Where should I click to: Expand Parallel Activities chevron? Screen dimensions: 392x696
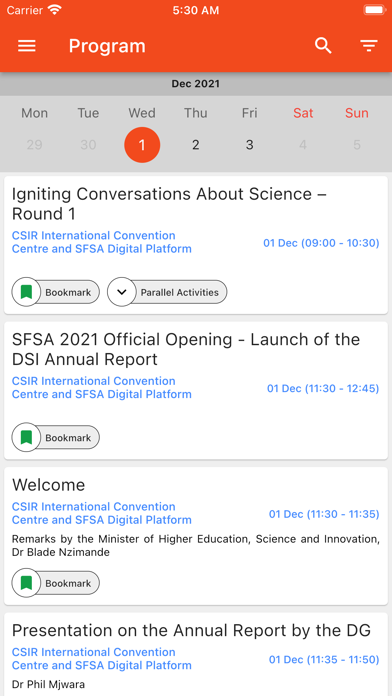(x=122, y=292)
